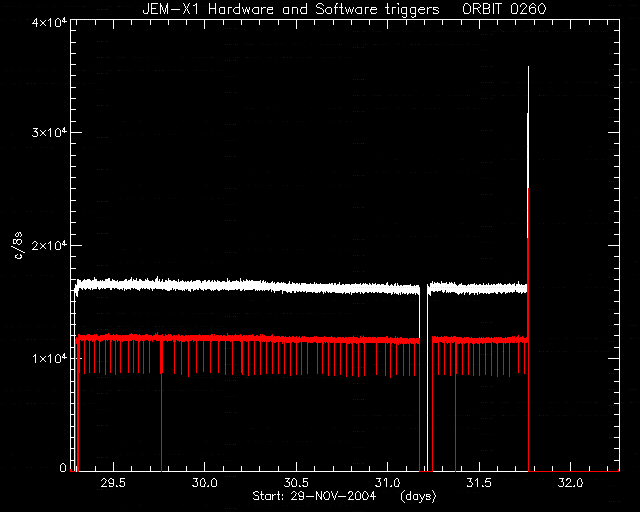Click the 30.5 x-axis tick label
640x512 pixels.
click(296, 483)
